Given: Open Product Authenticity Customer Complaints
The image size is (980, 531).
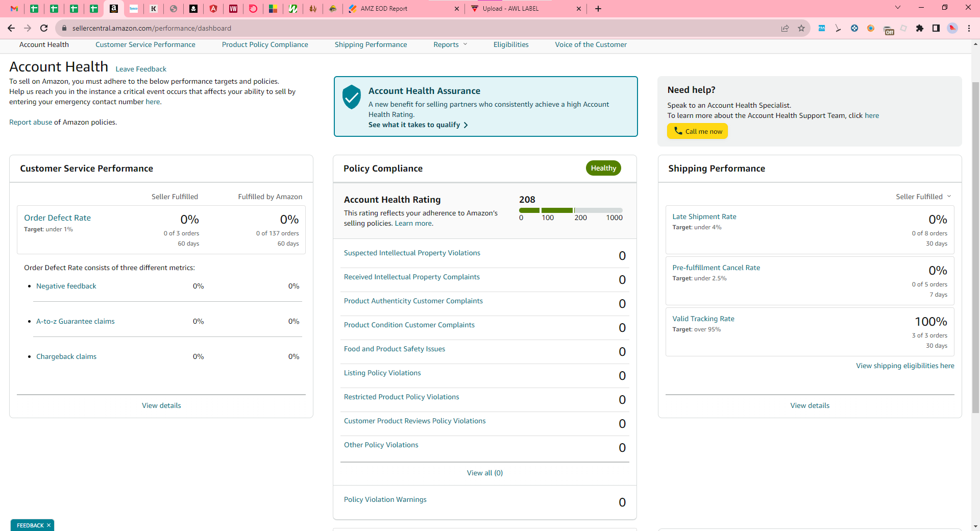Looking at the screenshot, I should pos(413,301).
